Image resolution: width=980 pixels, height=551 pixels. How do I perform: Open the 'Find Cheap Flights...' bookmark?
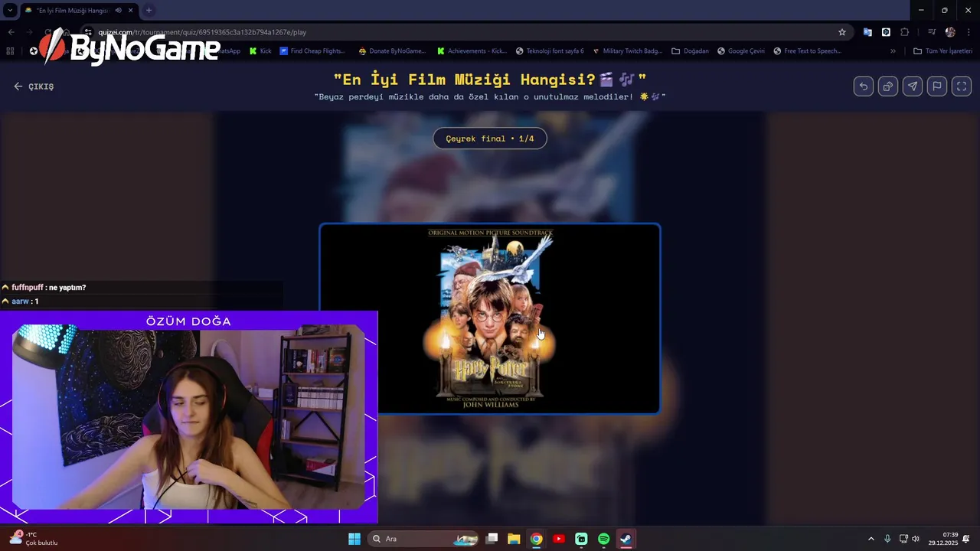(312, 51)
